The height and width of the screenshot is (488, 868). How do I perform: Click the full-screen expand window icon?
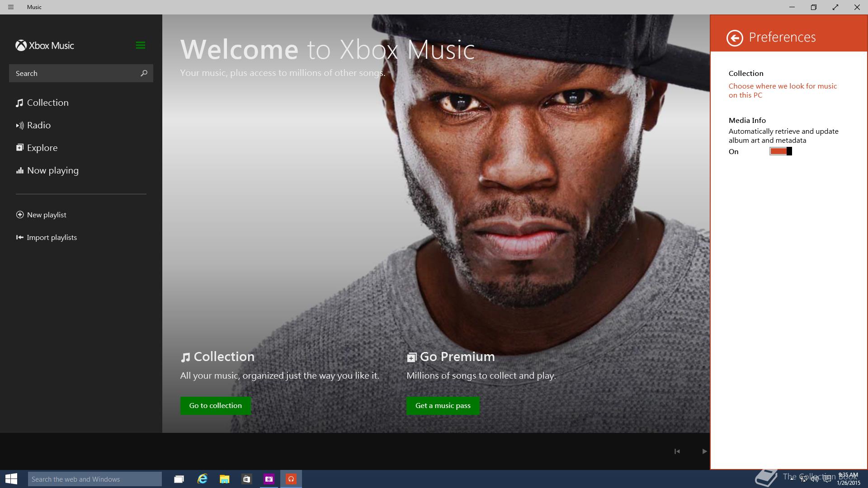835,7
